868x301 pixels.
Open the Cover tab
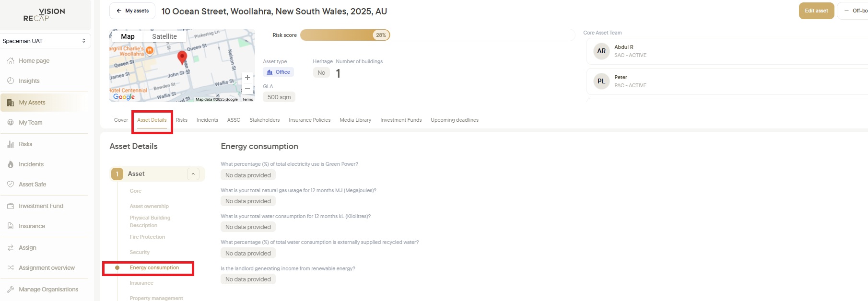121,120
